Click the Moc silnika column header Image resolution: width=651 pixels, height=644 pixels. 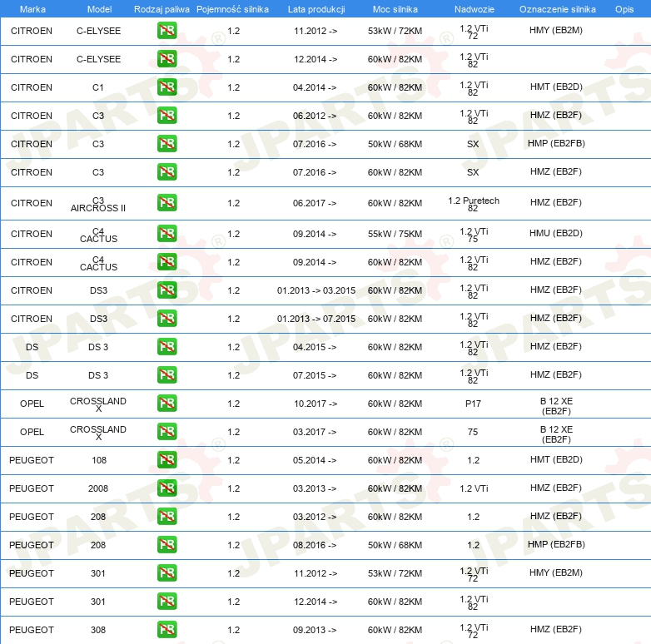coord(395,9)
